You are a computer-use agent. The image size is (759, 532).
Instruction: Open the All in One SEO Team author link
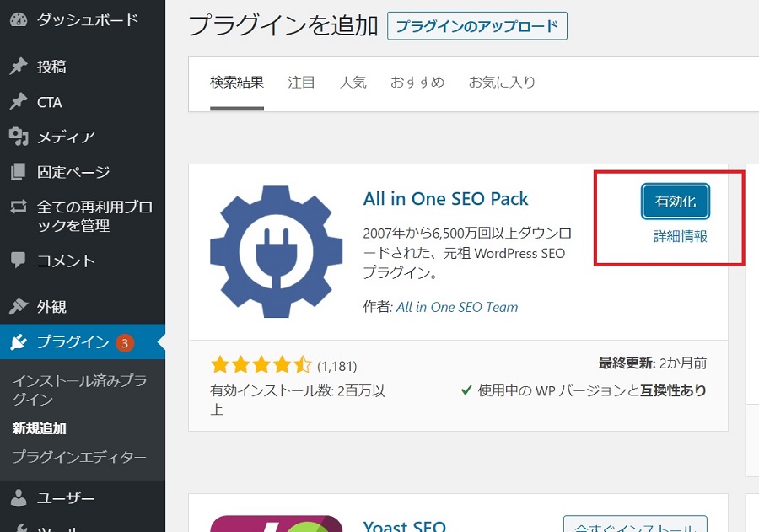457,307
